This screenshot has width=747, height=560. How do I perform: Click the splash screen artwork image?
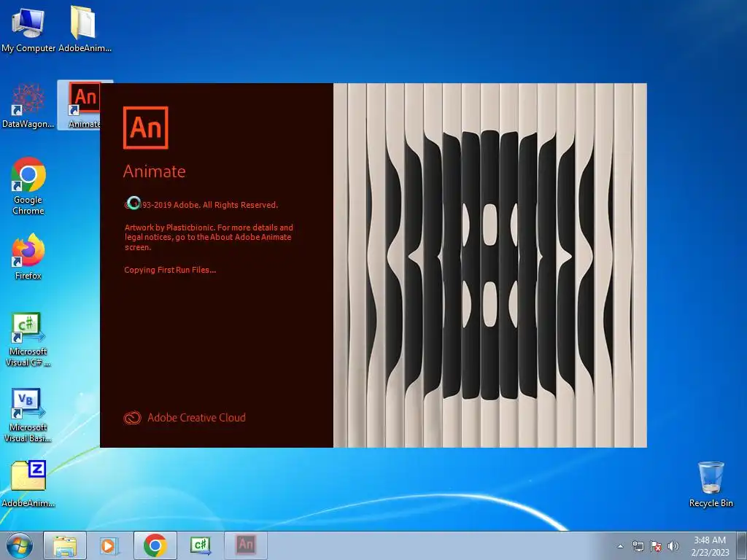490,265
